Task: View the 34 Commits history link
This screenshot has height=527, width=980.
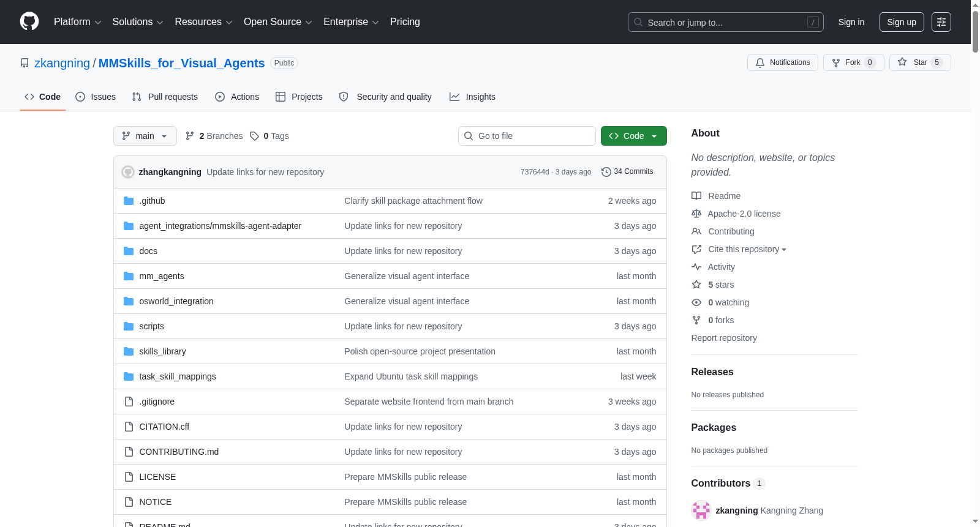Action: click(627, 172)
